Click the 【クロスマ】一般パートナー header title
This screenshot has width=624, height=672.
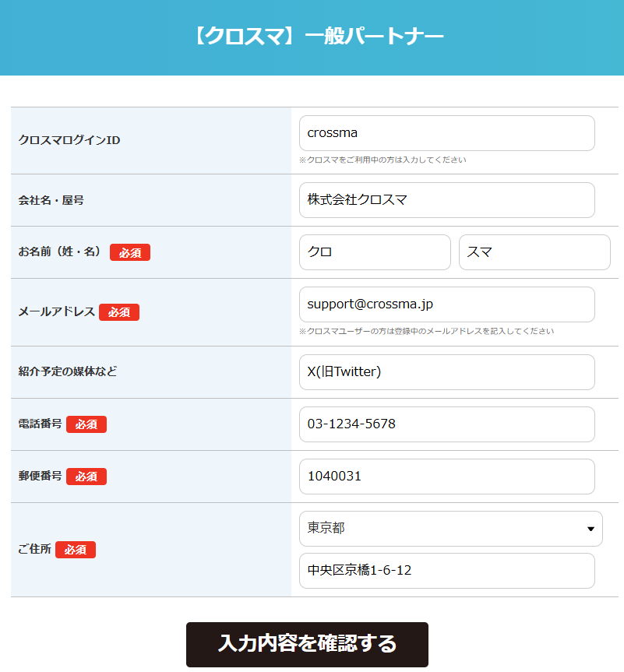pos(312,35)
